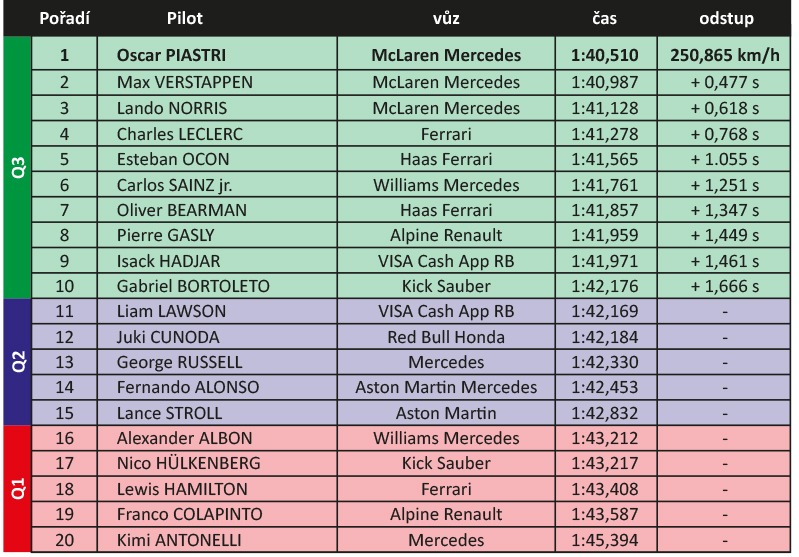Click the blue Q2 section label
799x557 pixels.
click(17, 362)
